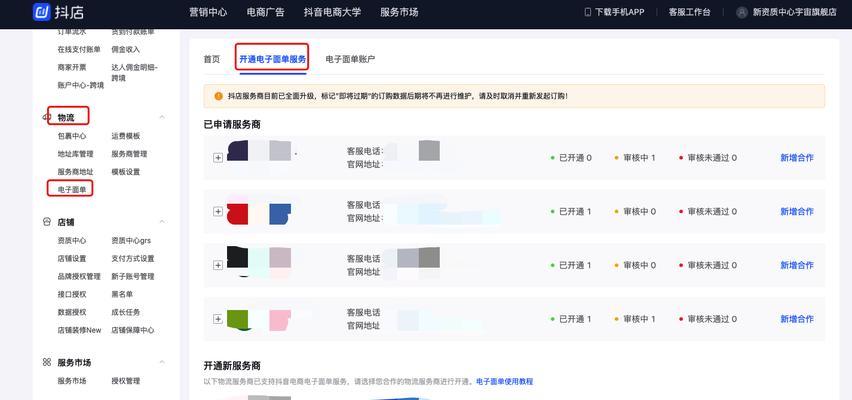Click the shop name 新资质中心宇宙旗舰店
Viewport: 852px width, 400px height.
click(x=794, y=12)
